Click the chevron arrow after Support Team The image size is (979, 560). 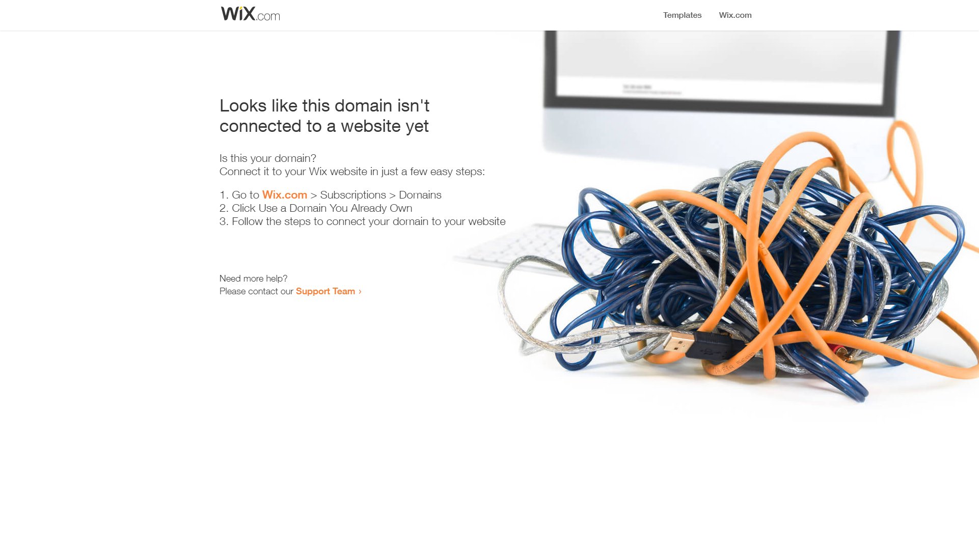coord(360,291)
